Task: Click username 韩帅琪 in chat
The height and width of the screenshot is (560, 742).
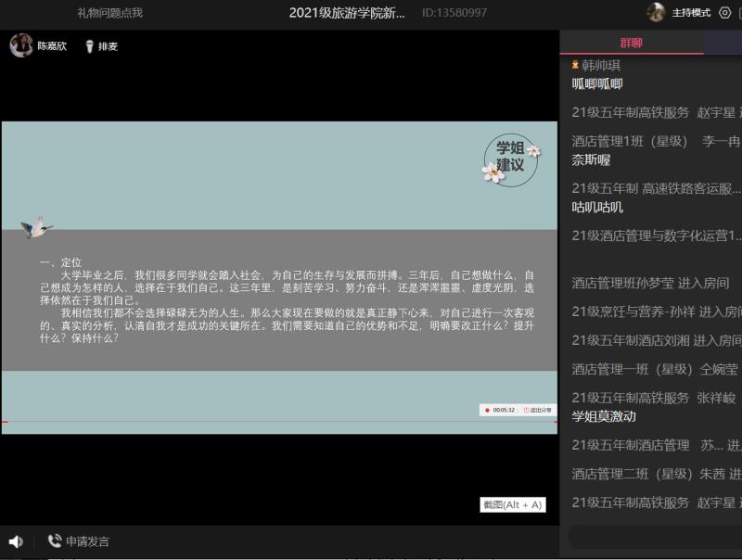Action: (x=601, y=65)
